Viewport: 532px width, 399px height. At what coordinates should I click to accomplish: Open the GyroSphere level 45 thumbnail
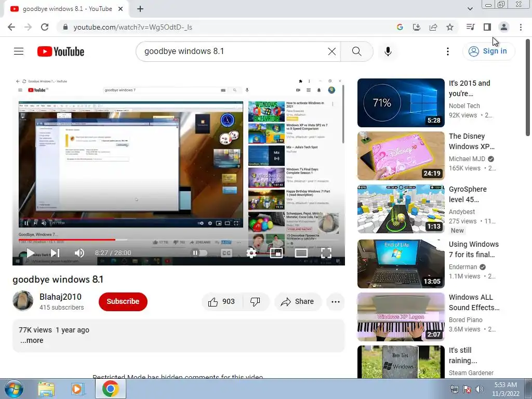(401, 209)
